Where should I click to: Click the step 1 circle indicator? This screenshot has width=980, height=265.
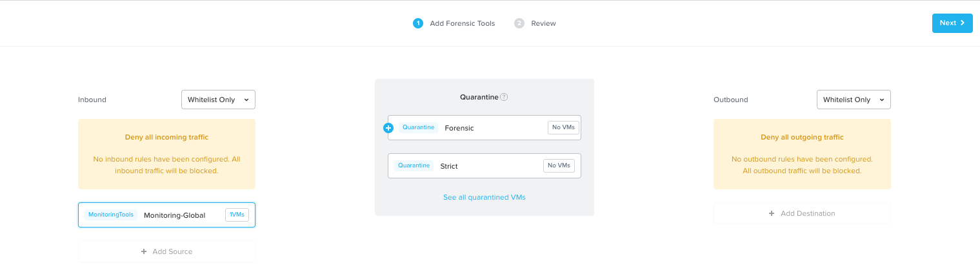click(417, 23)
